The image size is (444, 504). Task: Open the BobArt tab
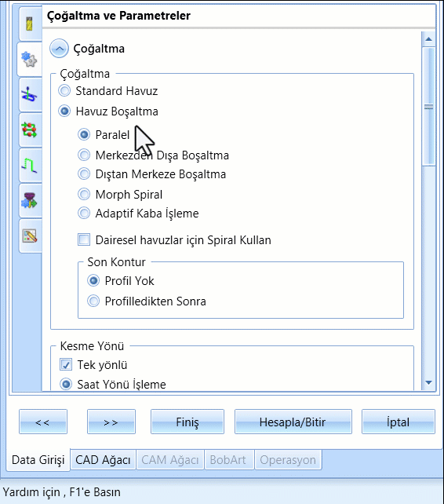pyautogui.click(x=229, y=459)
